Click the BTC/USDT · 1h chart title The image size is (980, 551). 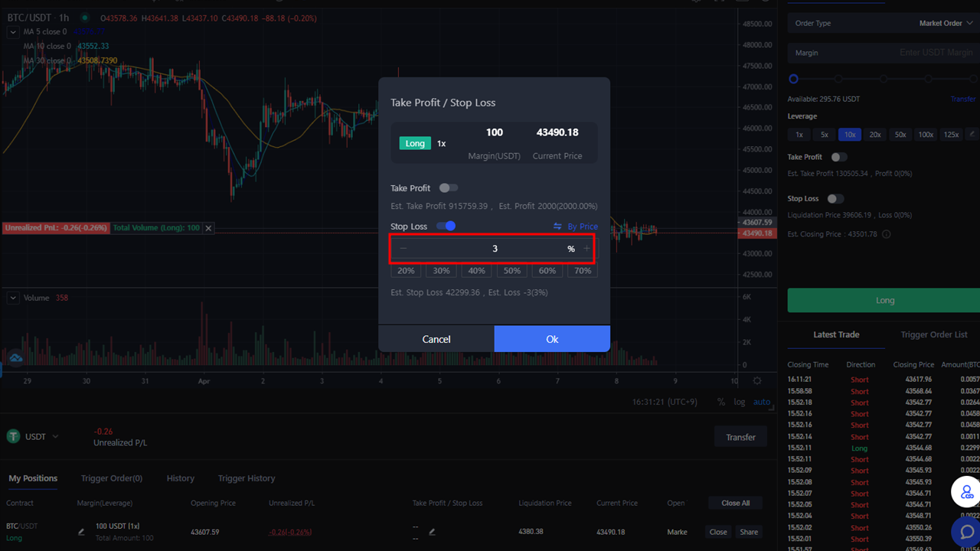[38, 17]
